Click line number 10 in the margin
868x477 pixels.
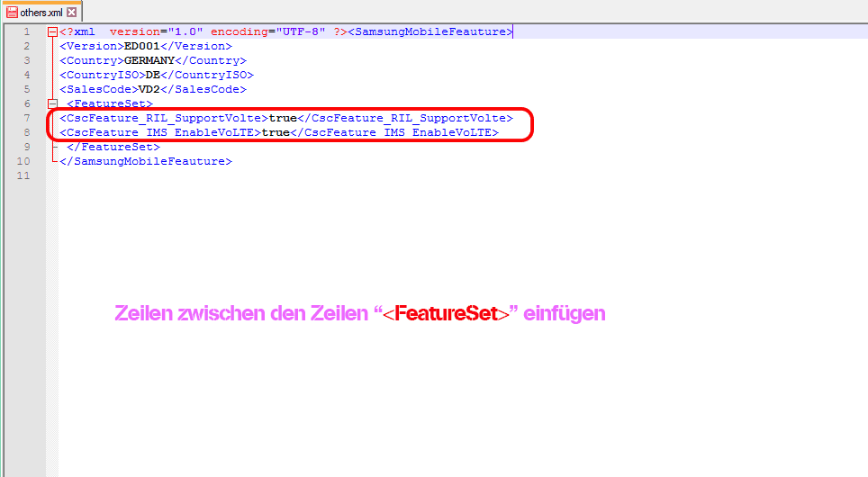[23, 161]
